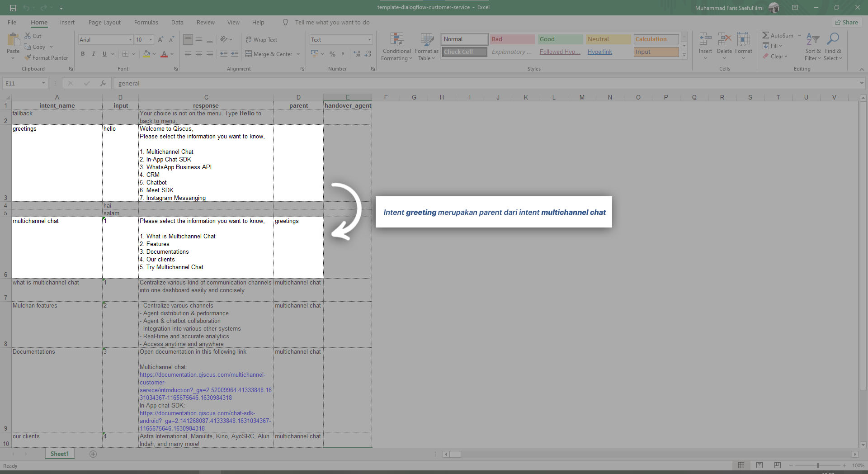Open the font size dropdown
868x474 pixels.
(x=150, y=40)
